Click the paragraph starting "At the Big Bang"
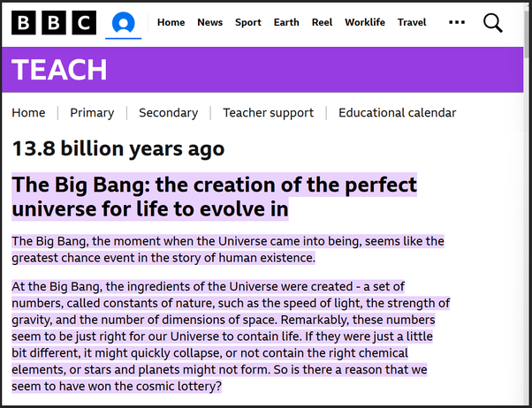The height and width of the screenshot is (408, 532). pyautogui.click(x=230, y=336)
